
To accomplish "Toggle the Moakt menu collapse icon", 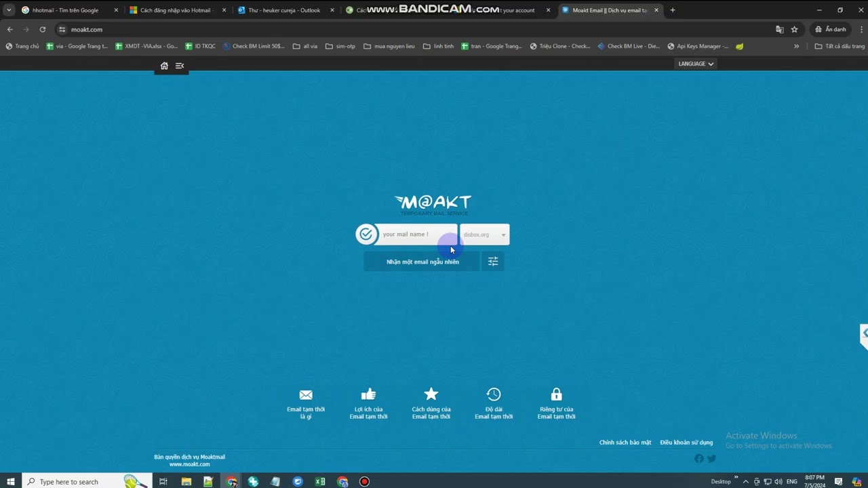I will point(180,66).
